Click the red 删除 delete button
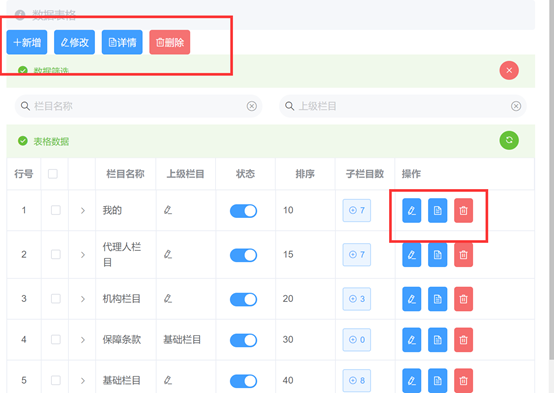This screenshot has height=393, width=554. 170,42
